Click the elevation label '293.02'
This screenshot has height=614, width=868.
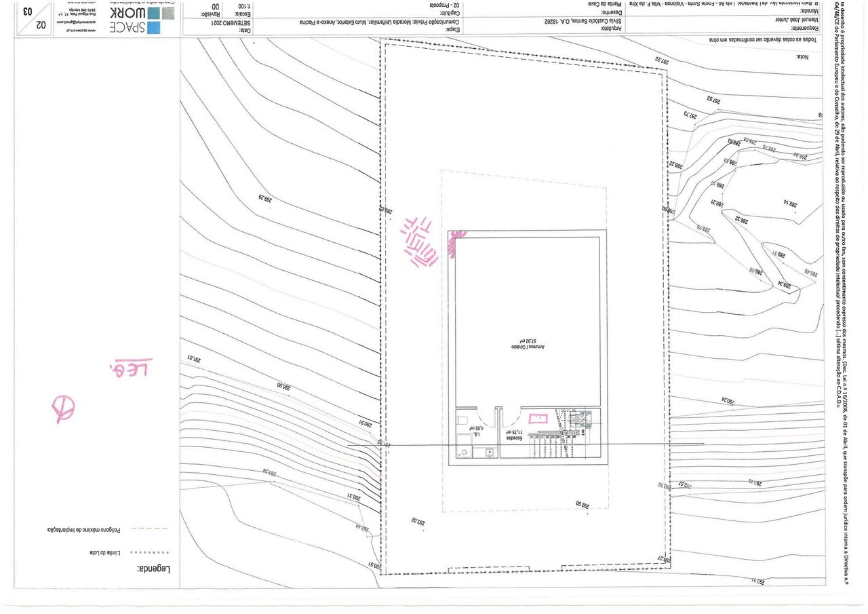tap(417, 521)
